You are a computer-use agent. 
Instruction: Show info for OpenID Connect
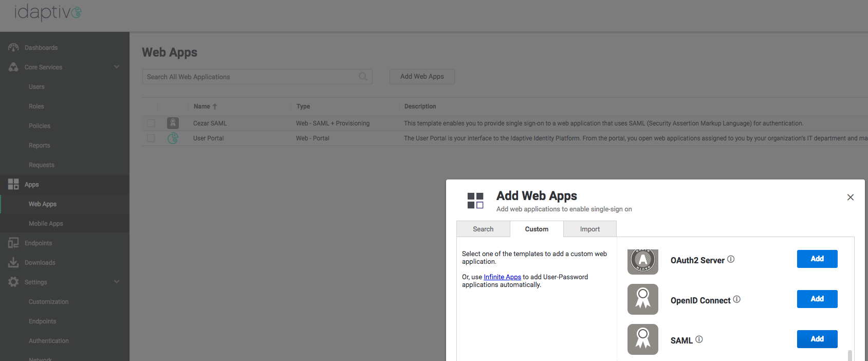(x=736, y=299)
